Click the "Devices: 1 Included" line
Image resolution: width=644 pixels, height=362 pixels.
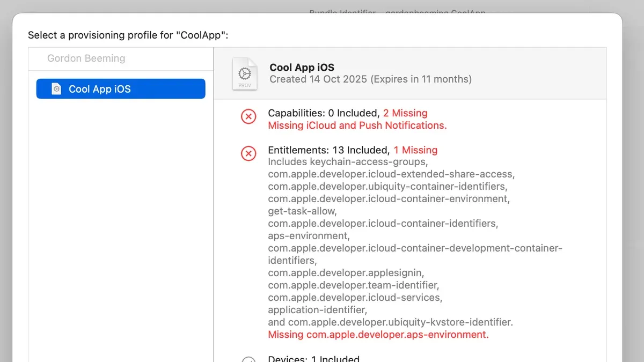(x=314, y=359)
